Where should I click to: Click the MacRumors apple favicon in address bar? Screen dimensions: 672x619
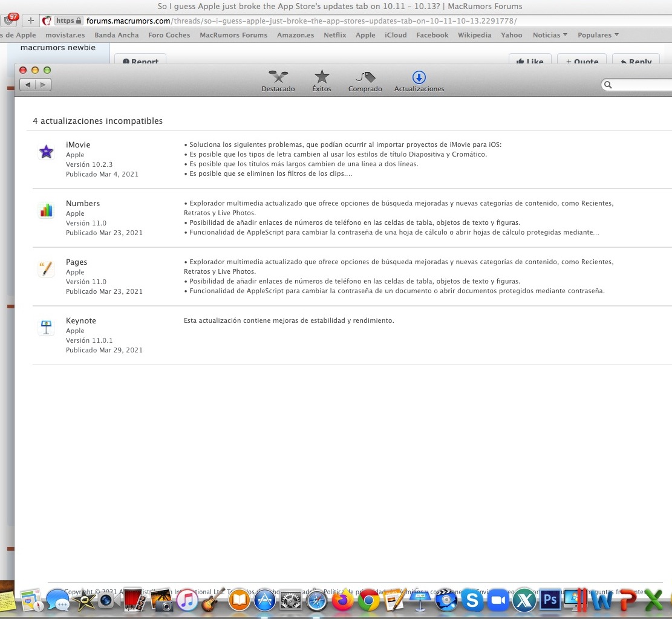click(47, 21)
